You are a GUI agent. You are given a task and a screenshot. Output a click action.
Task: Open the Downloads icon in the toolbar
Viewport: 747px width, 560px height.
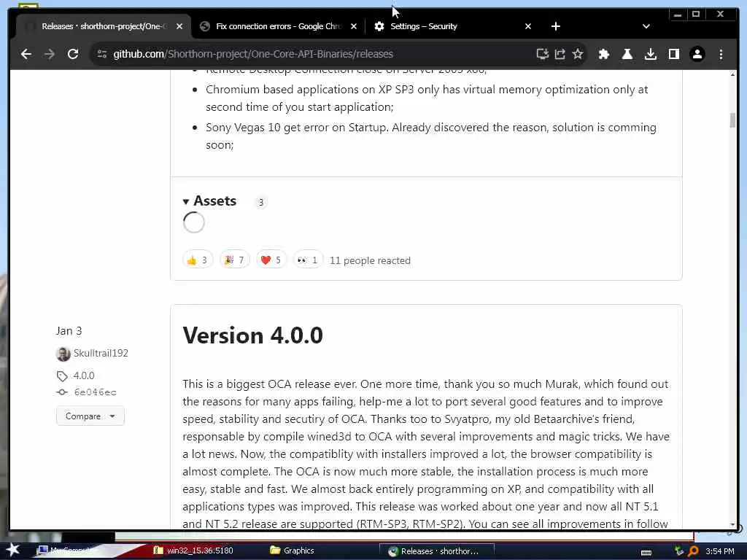(650, 54)
